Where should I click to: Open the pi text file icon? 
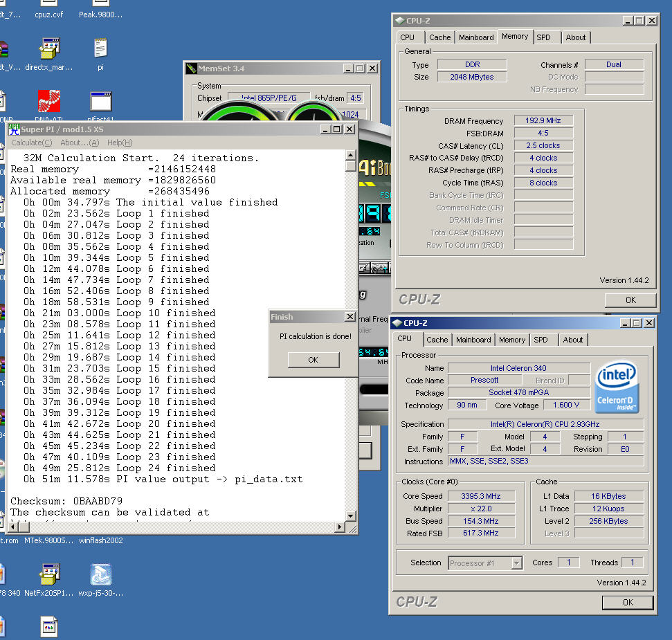tap(100, 48)
